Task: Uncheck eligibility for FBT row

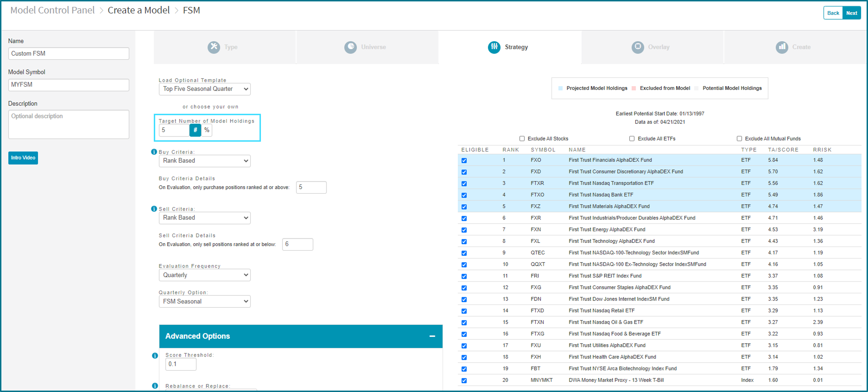Action: (x=464, y=369)
